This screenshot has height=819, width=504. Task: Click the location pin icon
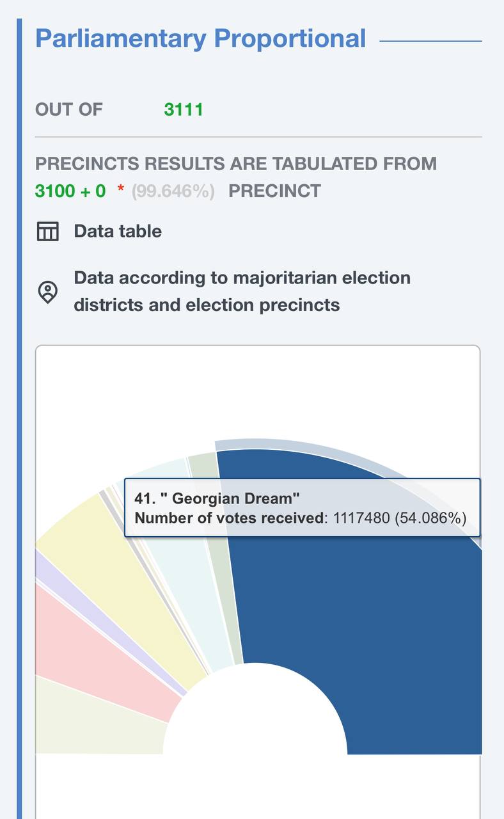(x=47, y=292)
